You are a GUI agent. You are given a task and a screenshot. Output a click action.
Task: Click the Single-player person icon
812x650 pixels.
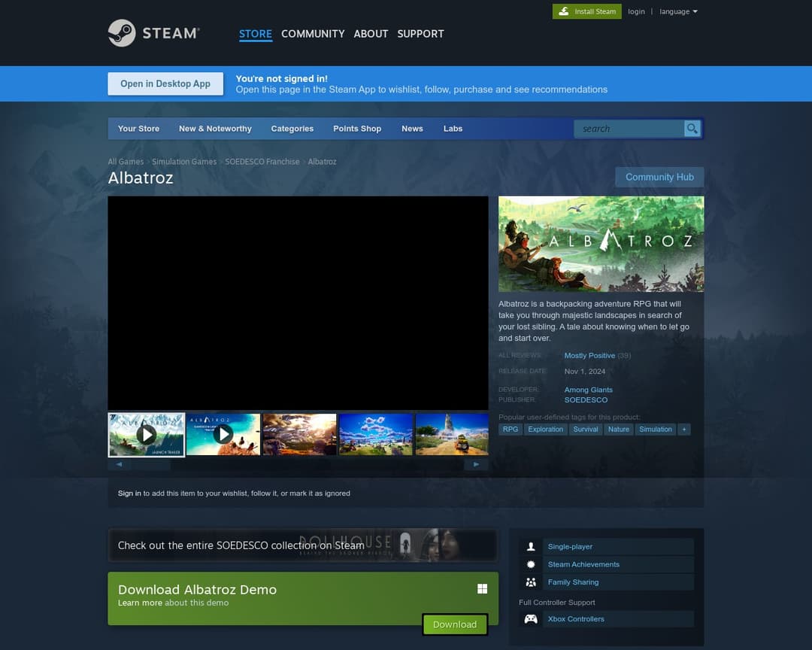(531, 547)
